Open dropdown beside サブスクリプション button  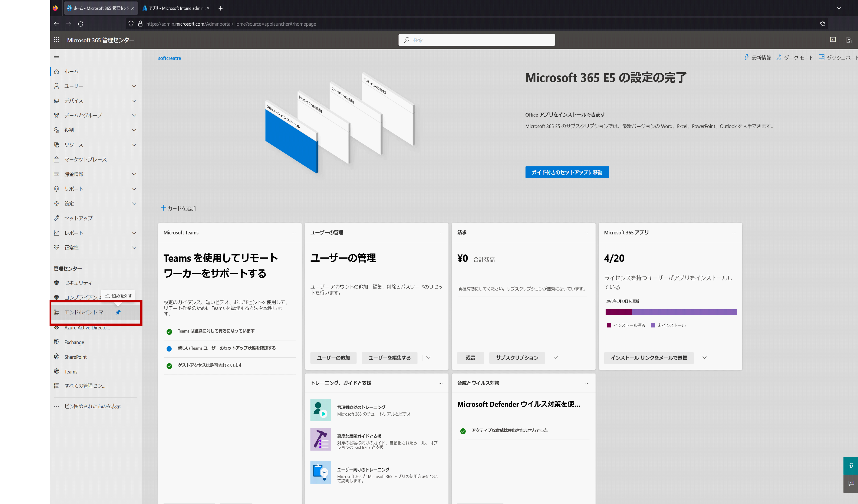(556, 358)
